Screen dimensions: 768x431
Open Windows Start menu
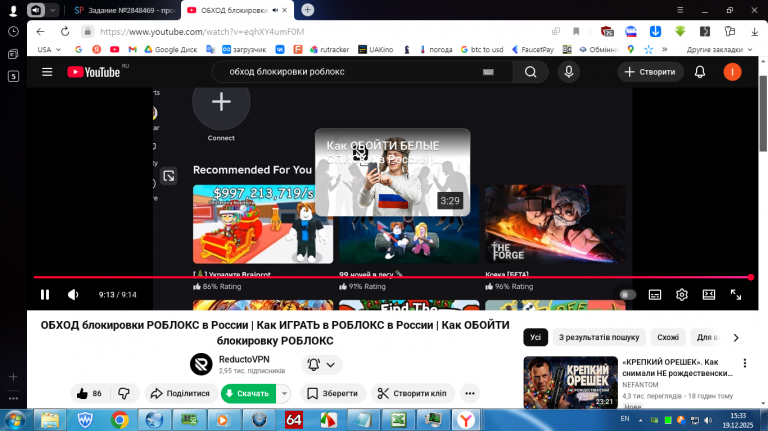(14, 420)
